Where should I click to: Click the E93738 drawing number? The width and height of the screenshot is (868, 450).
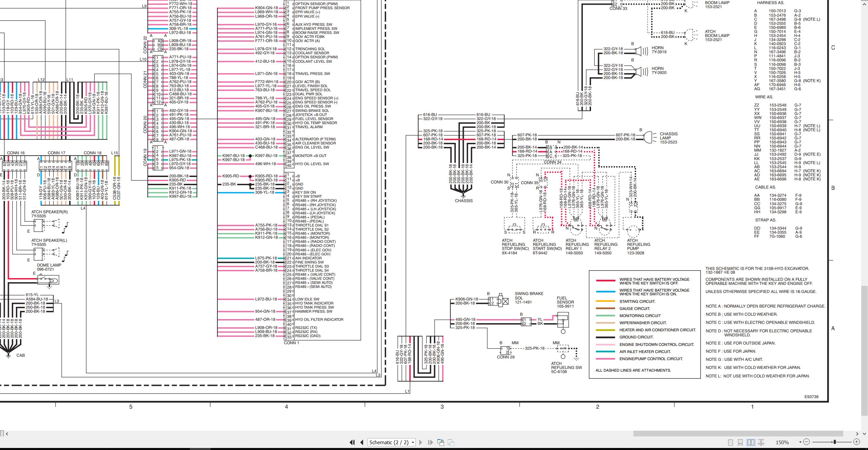tap(811, 397)
